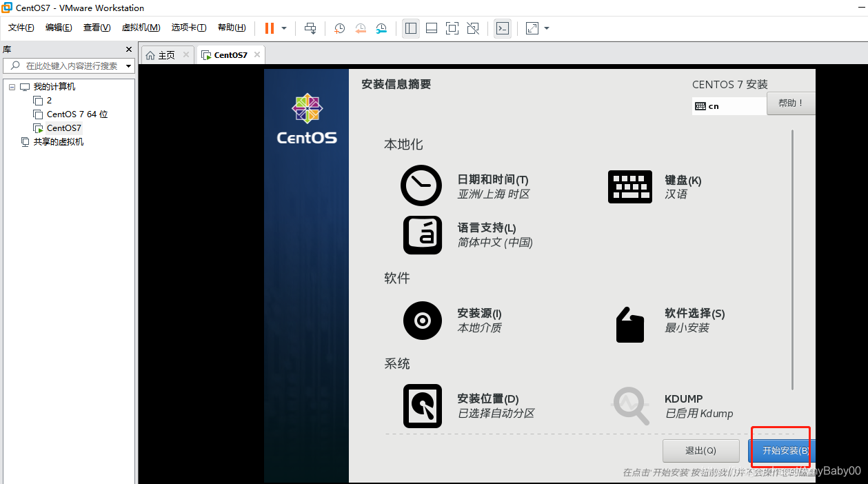
Task: Toggle the library sidebar view
Action: [x=411, y=28]
